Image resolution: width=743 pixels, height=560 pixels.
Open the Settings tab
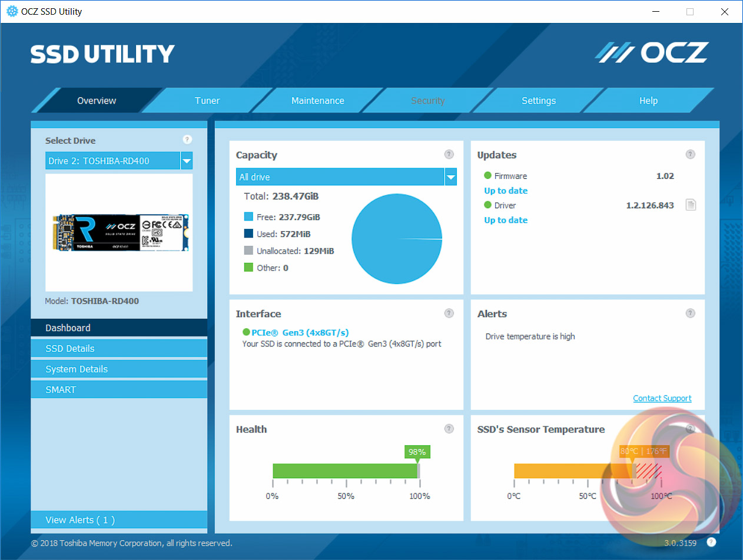tap(539, 101)
